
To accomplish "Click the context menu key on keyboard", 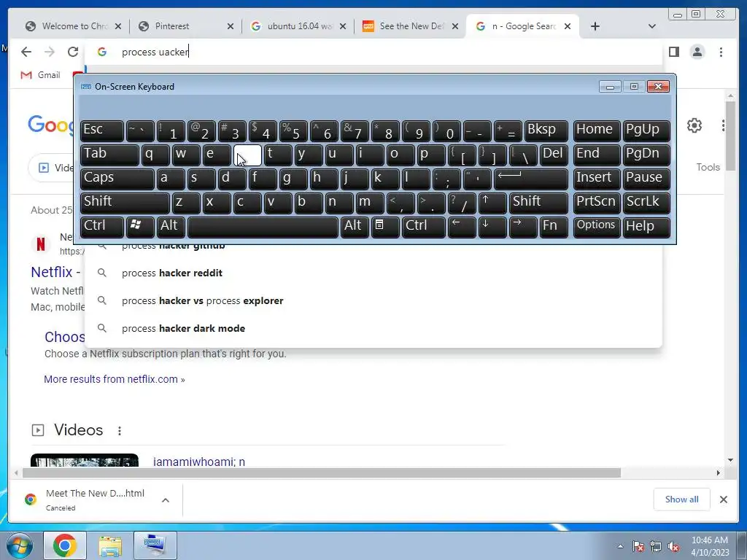I will (385, 227).
